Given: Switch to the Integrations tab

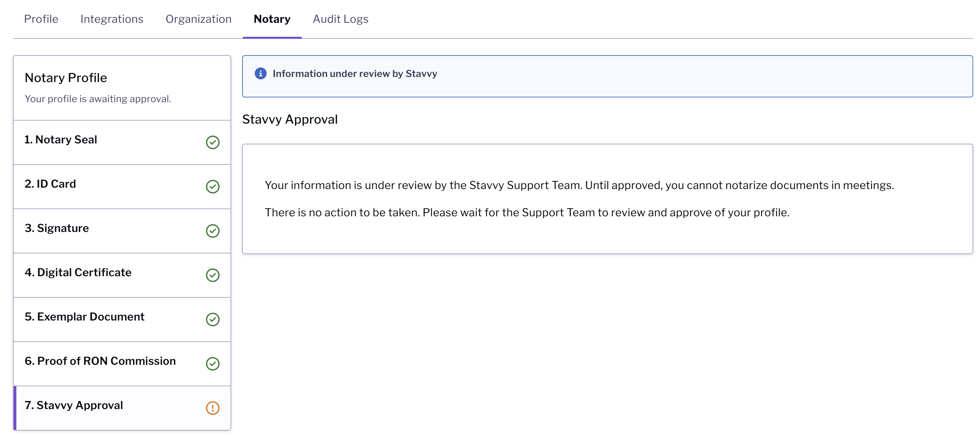Looking at the screenshot, I should click(x=112, y=19).
